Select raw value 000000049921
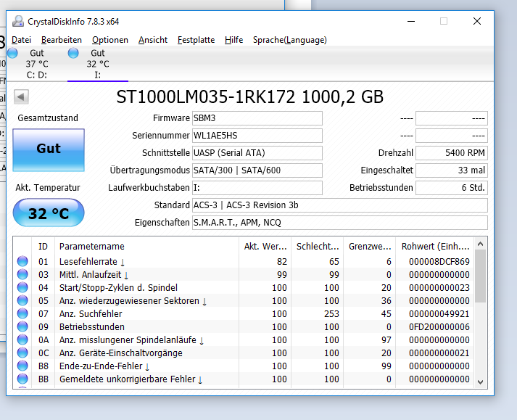 (439, 314)
